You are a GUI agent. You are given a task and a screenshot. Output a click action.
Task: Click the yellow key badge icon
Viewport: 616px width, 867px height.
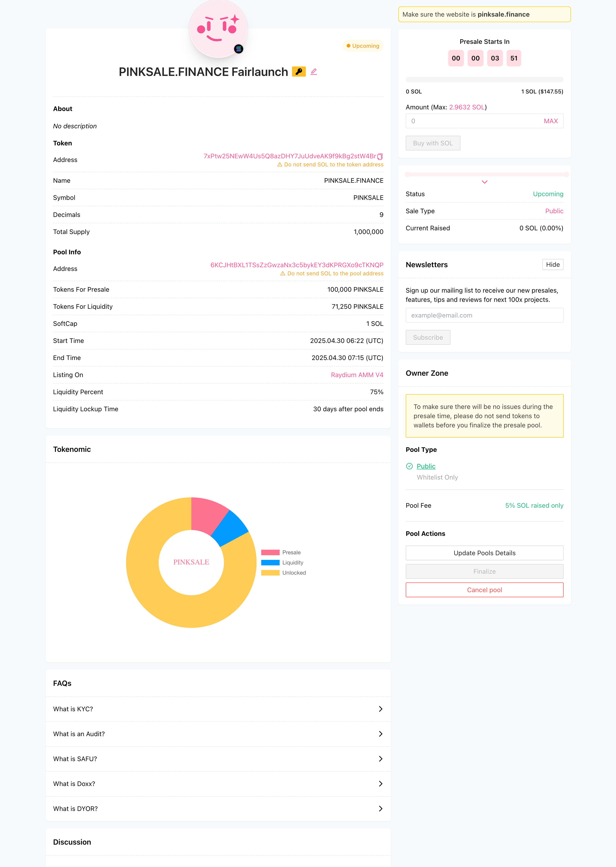pos(299,72)
